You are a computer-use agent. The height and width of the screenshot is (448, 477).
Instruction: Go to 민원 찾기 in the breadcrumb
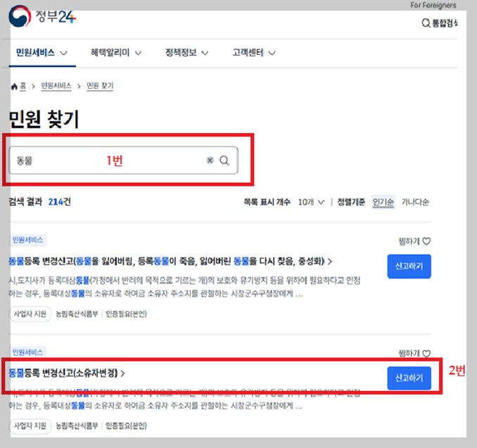(x=100, y=86)
